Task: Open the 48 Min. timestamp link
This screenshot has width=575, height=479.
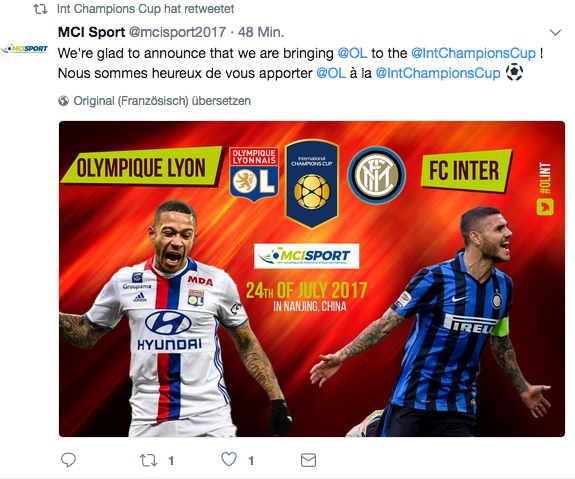Action: (x=261, y=32)
